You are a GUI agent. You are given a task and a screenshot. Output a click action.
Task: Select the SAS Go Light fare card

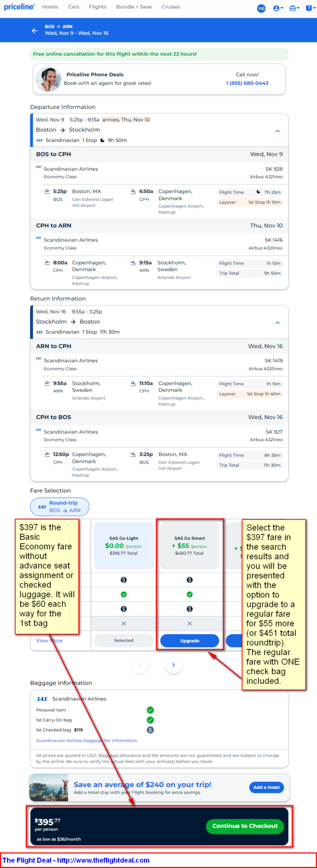pos(123,546)
